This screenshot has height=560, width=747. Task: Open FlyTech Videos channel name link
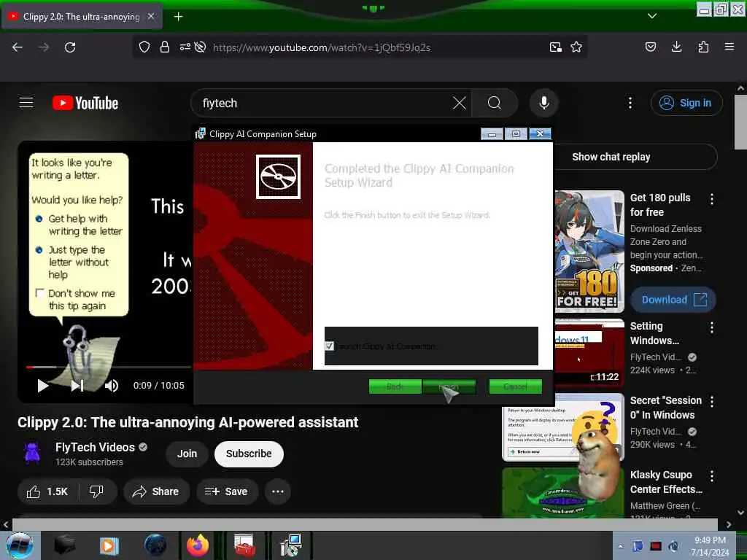tap(95, 447)
